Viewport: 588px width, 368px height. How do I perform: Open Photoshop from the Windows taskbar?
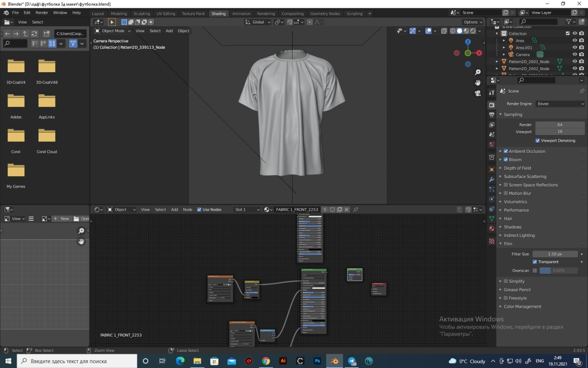point(317,361)
